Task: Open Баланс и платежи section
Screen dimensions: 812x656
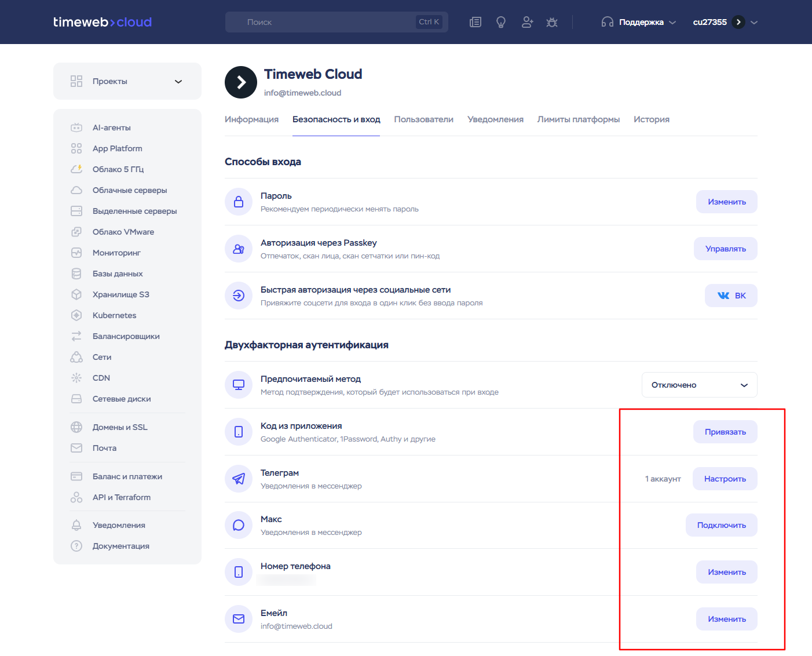Action: tap(127, 476)
